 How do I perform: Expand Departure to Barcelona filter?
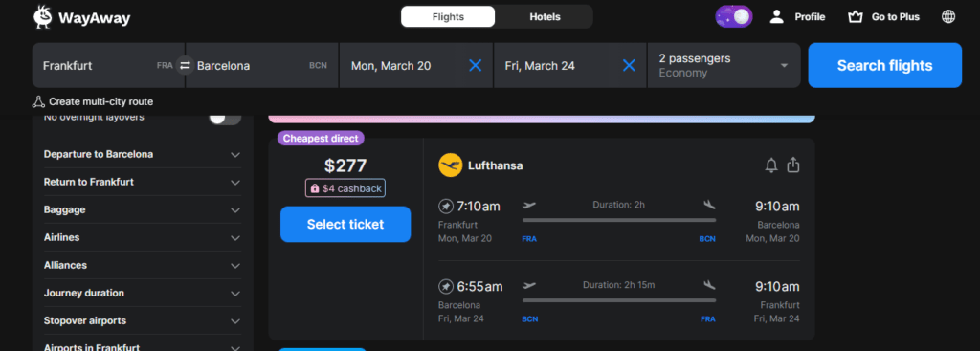(143, 154)
